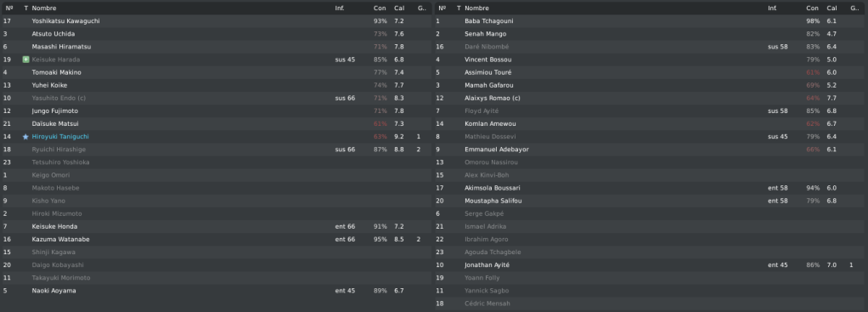Click Alaixys Romao captain entry
868x312 pixels.
click(492, 98)
